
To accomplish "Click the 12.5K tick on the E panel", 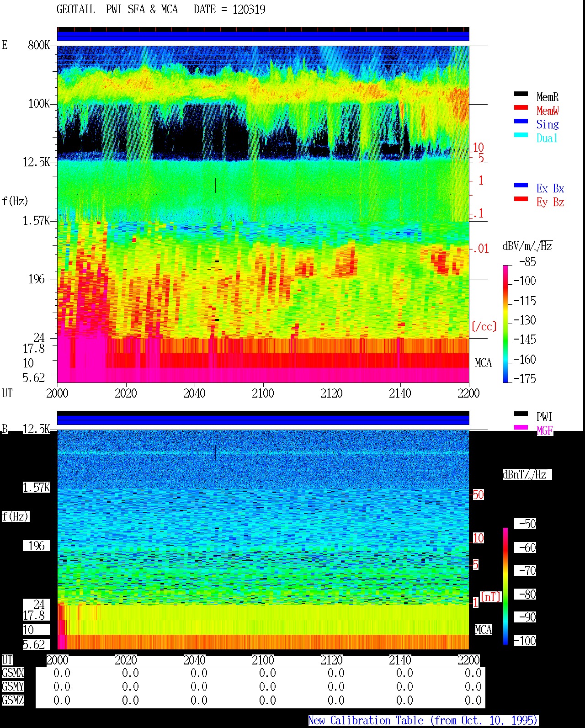I will pos(37,162).
